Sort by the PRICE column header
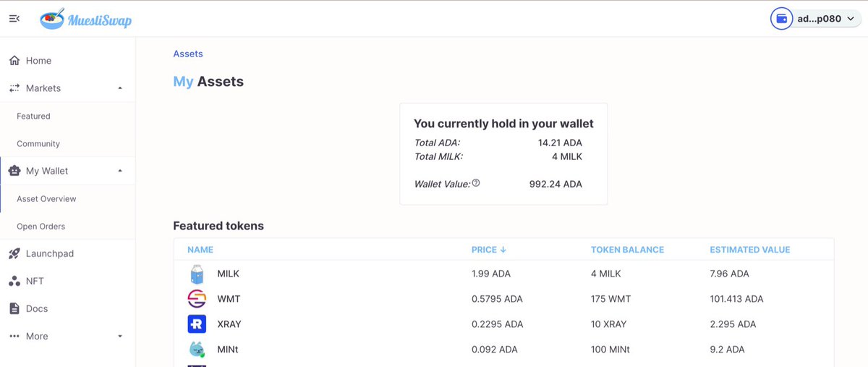The image size is (868, 367). 489,250
